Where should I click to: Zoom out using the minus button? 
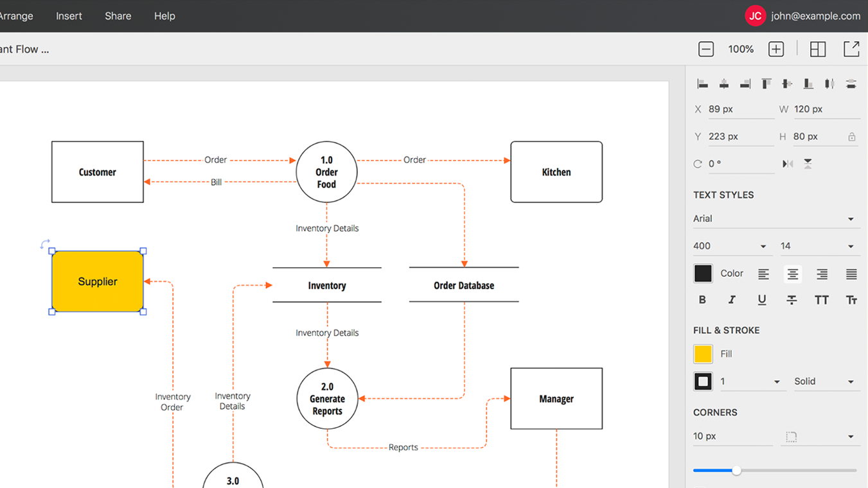tap(706, 48)
